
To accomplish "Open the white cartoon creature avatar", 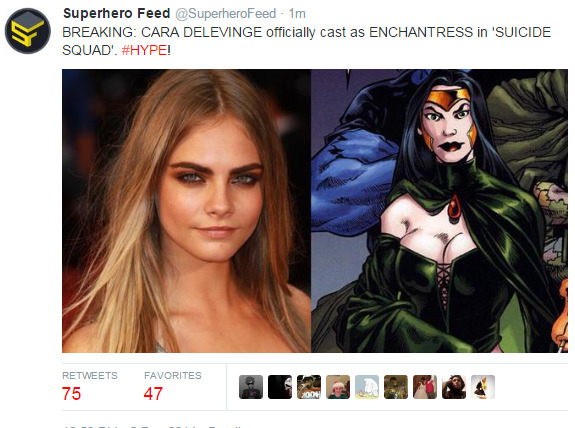I will click(367, 387).
